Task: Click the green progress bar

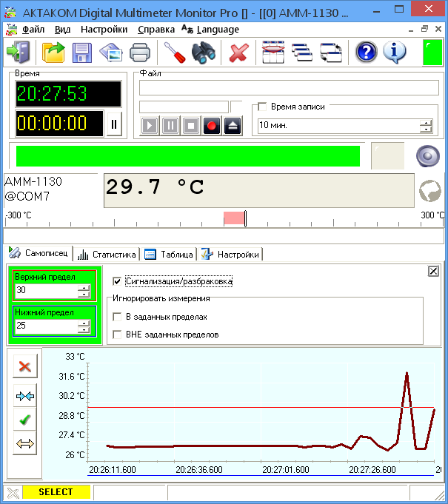Action: coord(188,156)
